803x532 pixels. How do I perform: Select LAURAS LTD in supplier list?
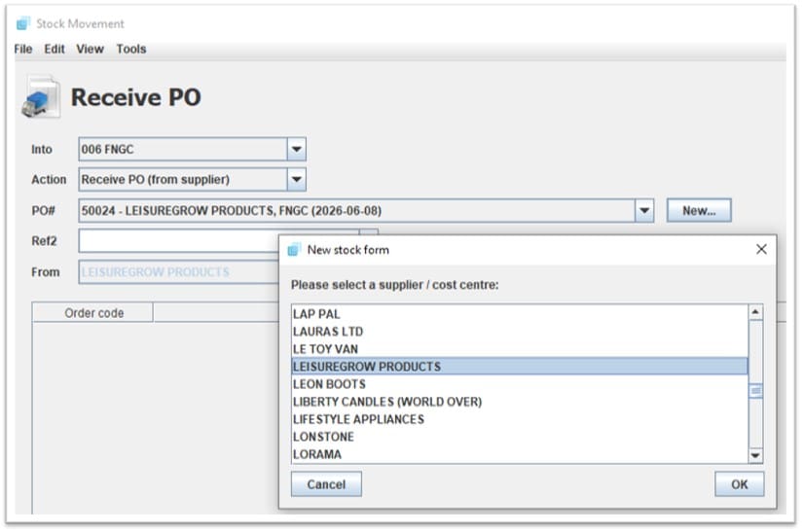tap(520, 332)
